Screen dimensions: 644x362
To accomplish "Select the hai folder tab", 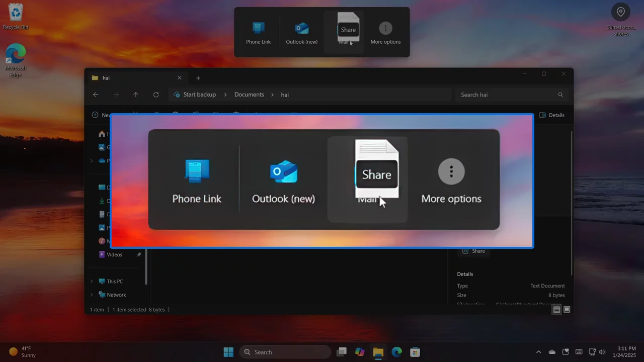I will [x=137, y=78].
